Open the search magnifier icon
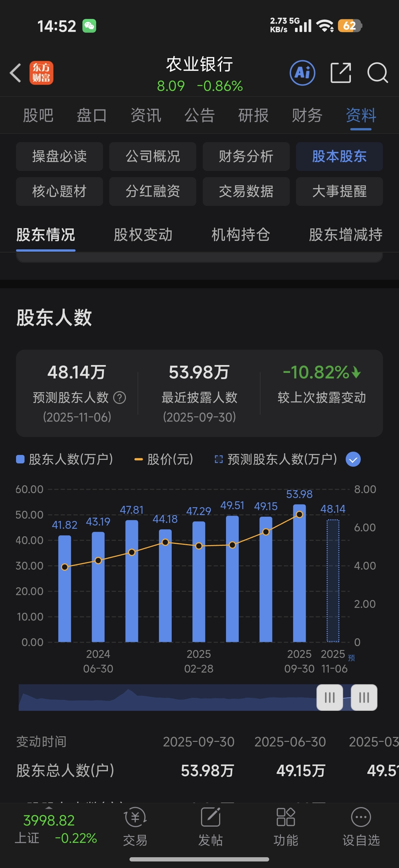 click(x=378, y=73)
